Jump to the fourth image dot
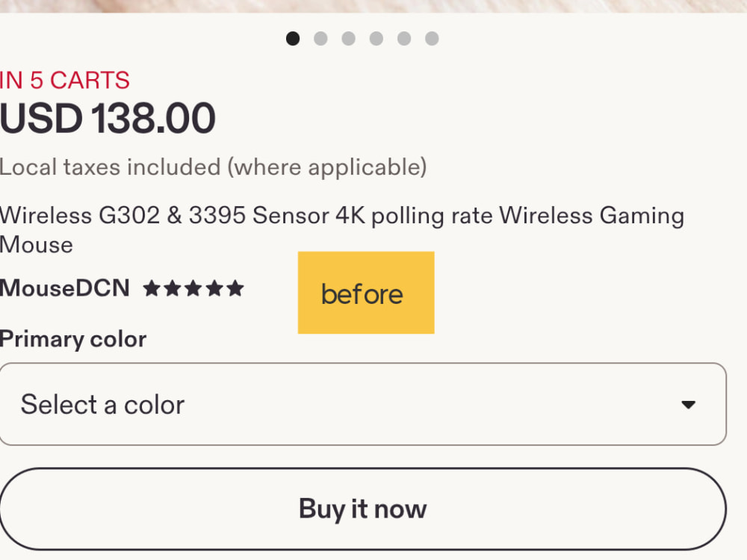The width and height of the screenshot is (747, 560). coord(376,39)
